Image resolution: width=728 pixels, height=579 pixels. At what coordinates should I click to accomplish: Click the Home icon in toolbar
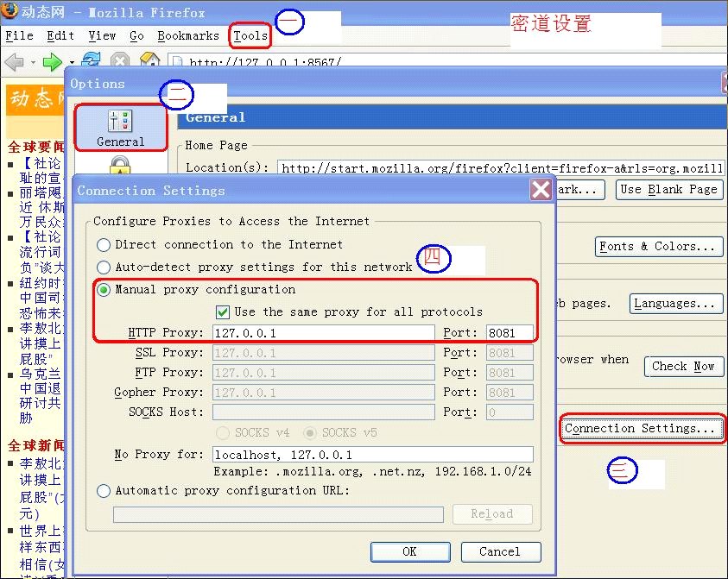point(149,62)
